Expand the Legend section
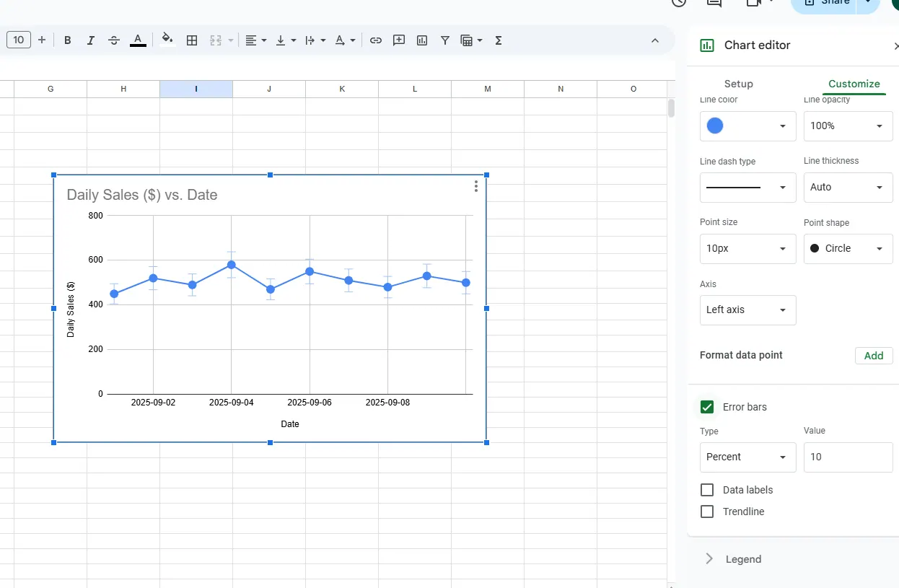Screen dimensions: 899x588 [743, 559]
